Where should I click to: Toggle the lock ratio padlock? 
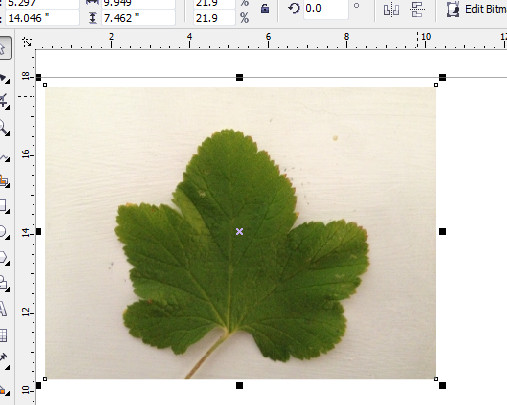(x=265, y=9)
